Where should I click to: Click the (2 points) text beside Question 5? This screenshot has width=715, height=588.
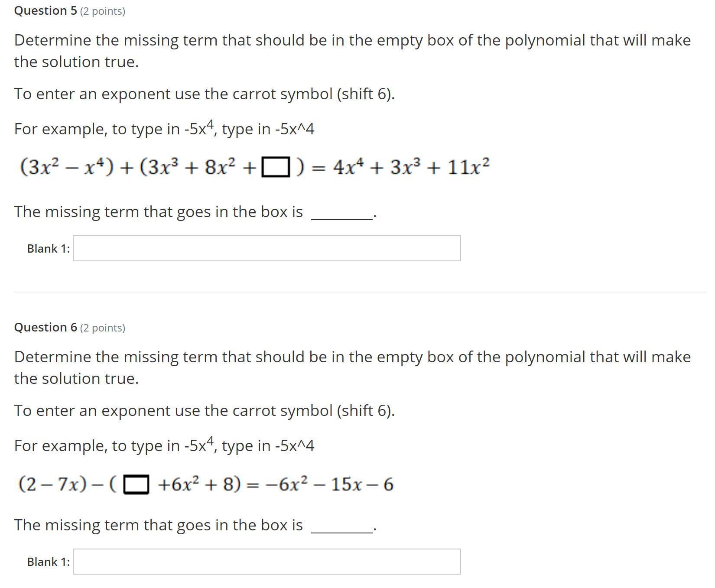pyautogui.click(x=103, y=11)
